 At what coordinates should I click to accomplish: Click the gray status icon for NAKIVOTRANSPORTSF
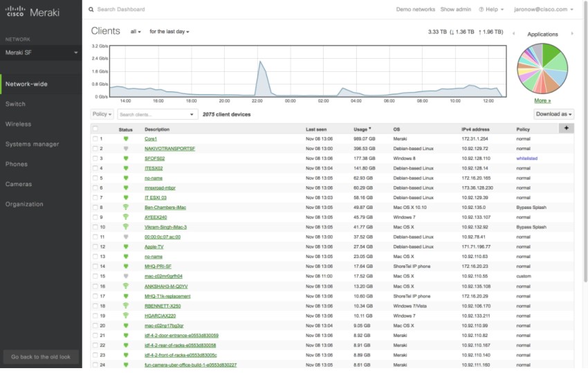pos(126,149)
